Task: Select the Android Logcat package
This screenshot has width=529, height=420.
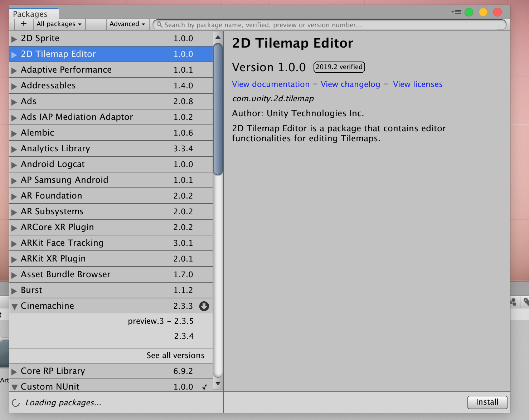Action: [111, 164]
